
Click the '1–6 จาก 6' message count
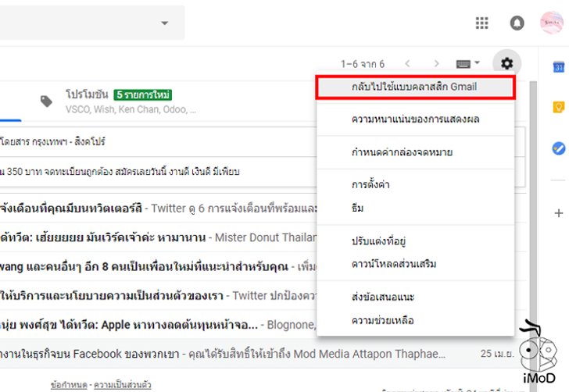pyautogui.click(x=362, y=64)
